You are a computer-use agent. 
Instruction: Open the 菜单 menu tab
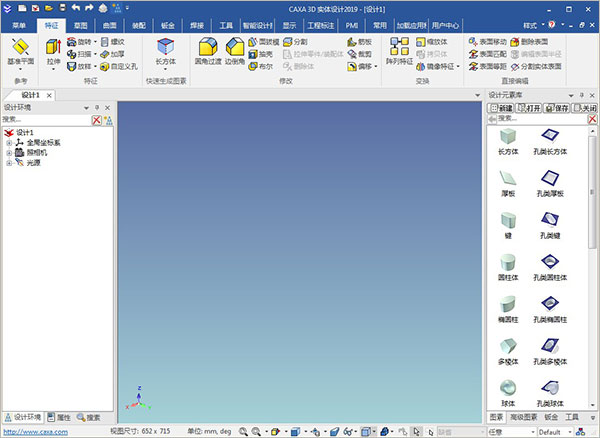[19, 25]
